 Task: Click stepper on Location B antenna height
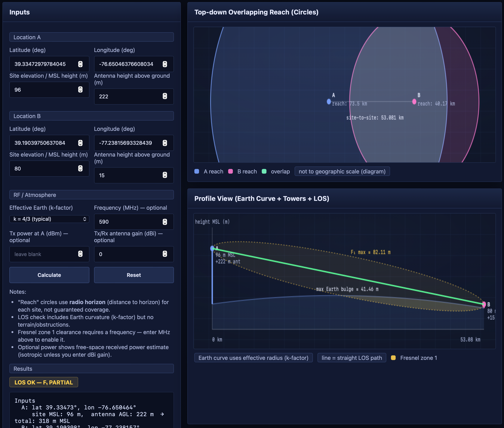click(165, 175)
